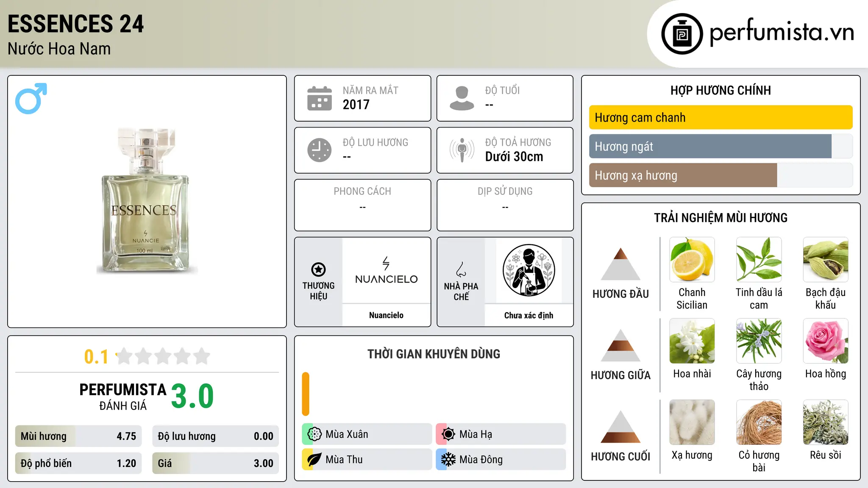
Task: Click the "HƯƠNG ĐẦU" label
Action: coord(620,294)
